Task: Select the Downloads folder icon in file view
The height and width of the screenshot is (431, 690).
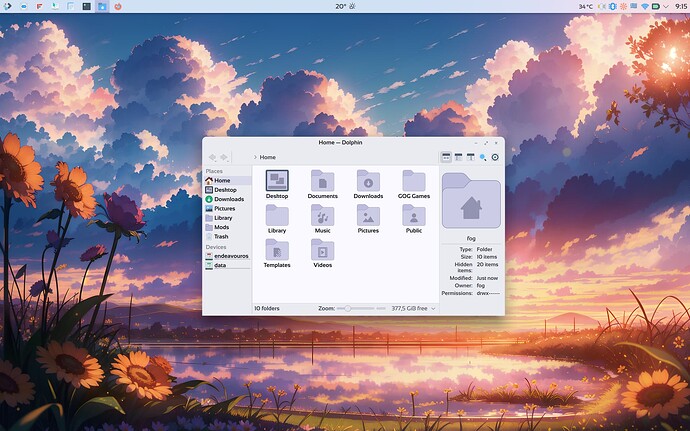Action: point(368,181)
